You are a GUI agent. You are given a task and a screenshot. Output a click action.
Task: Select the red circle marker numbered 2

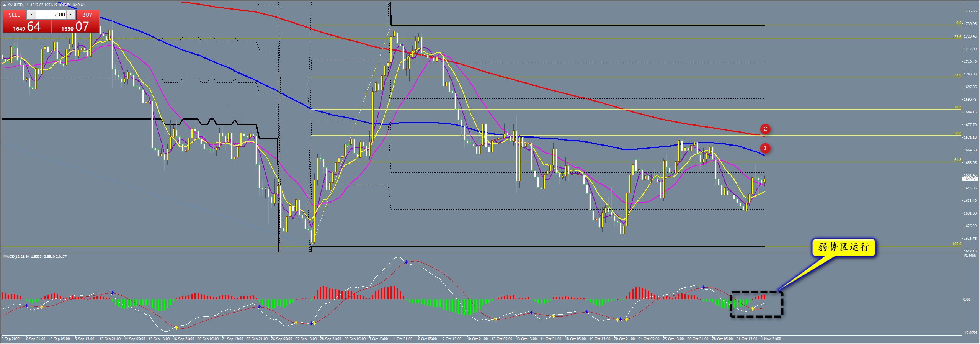(765, 129)
